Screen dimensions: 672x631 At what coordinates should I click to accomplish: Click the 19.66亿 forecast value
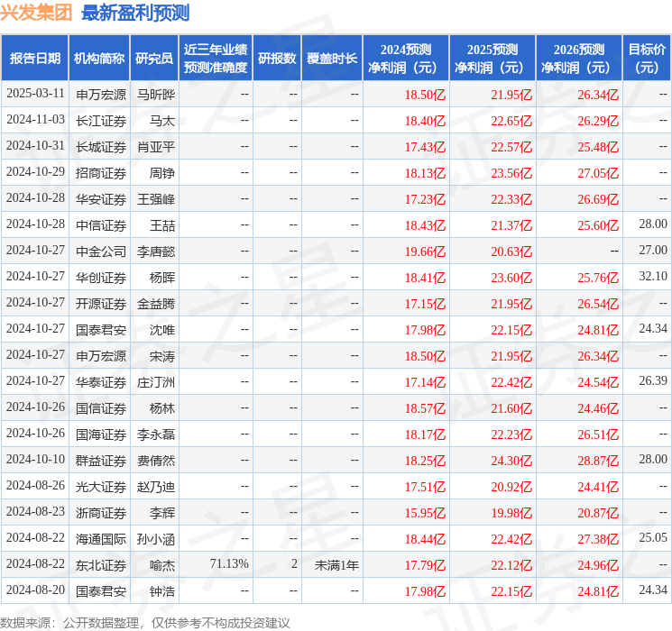point(425,251)
